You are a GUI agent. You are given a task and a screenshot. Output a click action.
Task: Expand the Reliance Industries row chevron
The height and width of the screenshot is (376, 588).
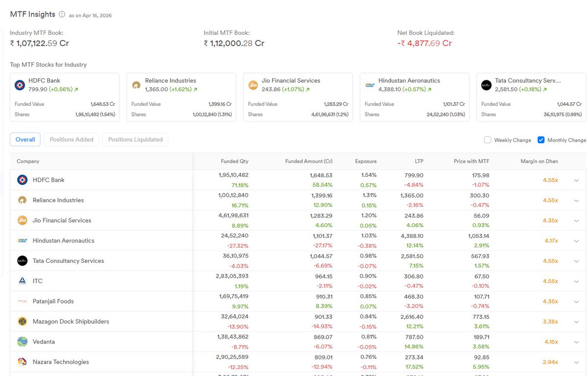(576, 200)
